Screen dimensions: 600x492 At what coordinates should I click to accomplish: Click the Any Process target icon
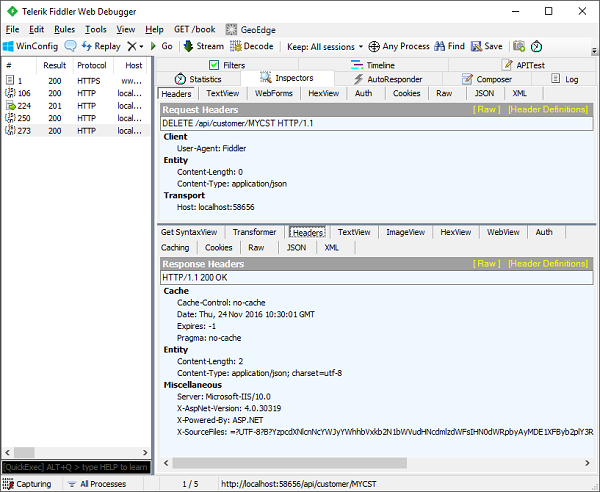pyautogui.click(x=374, y=47)
